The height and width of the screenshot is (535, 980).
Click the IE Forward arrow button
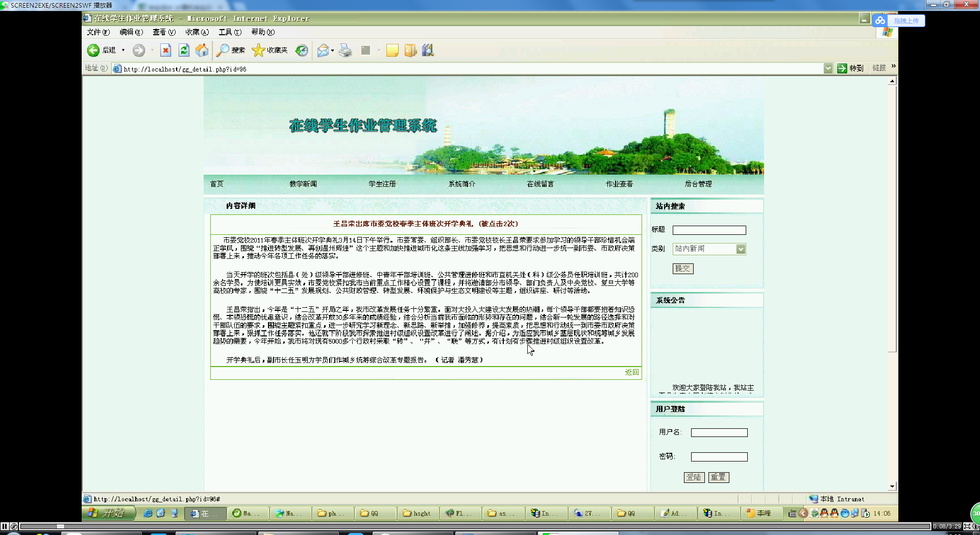pos(138,50)
